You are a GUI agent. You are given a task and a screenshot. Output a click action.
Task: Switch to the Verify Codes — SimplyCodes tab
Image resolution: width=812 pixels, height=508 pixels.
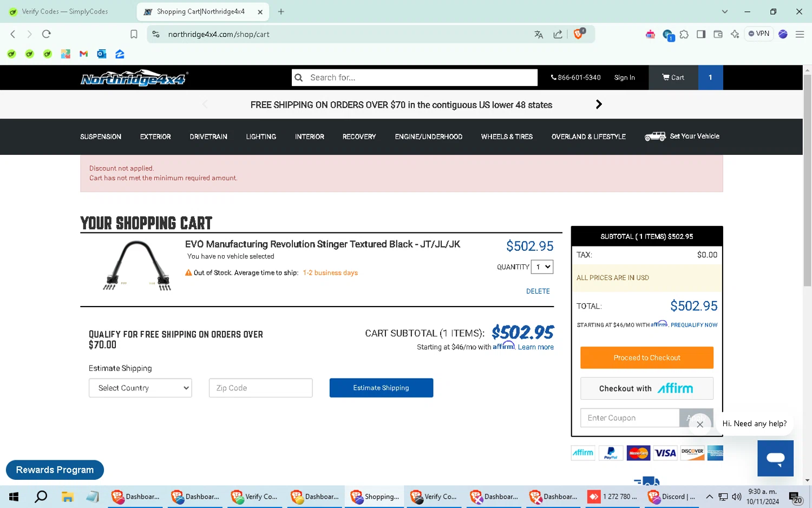click(x=65, y=11)
